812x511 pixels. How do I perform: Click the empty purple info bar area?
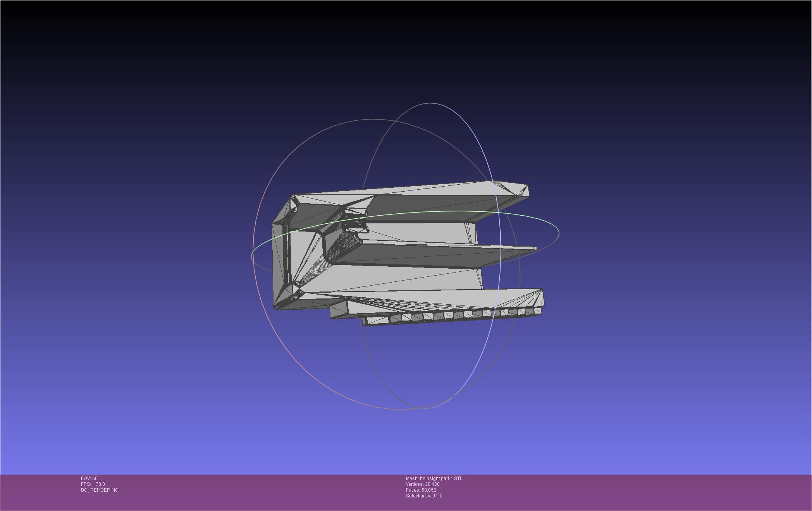point(620,492)
